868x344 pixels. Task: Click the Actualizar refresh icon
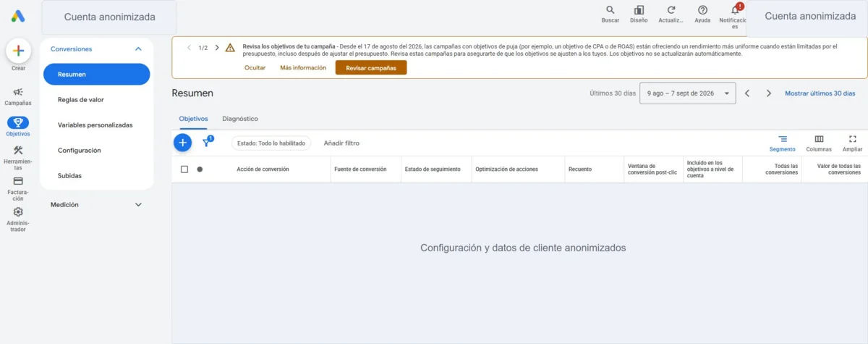click(671, 10)
